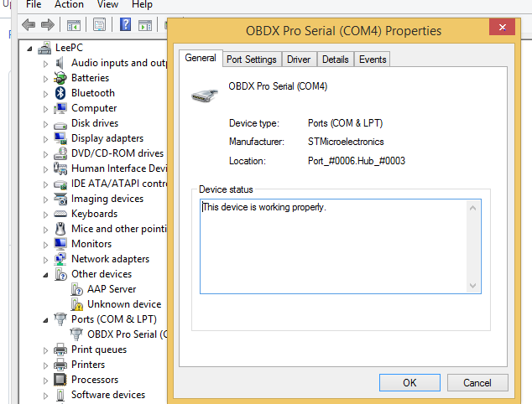Collapse the Ports (COM & LPT) node

pos(45,320)
